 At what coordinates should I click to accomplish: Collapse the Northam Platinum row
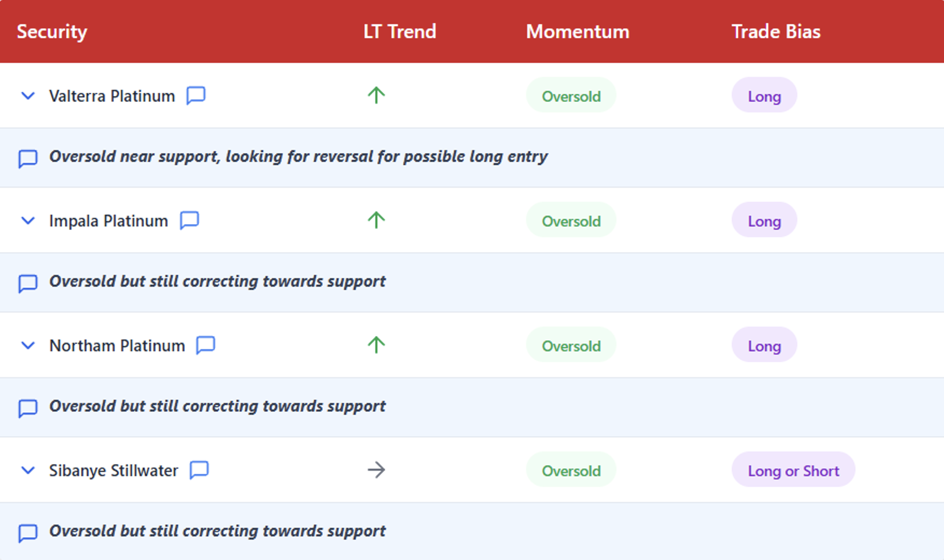28,346
